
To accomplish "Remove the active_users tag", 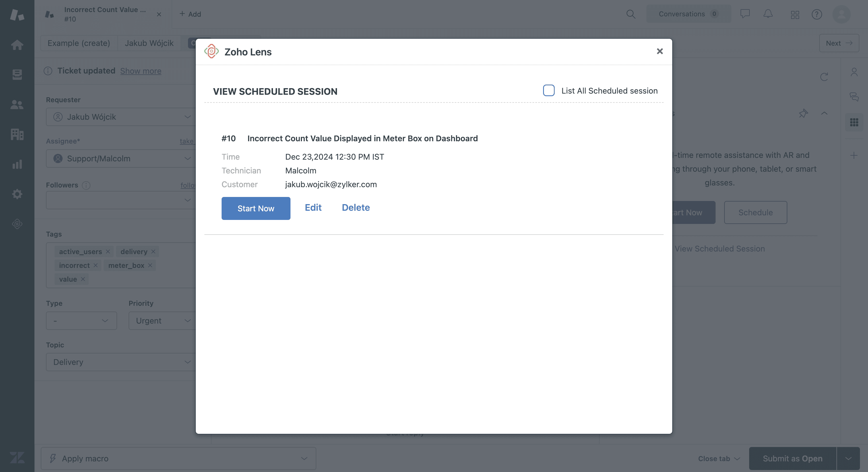I will (108, 252).
